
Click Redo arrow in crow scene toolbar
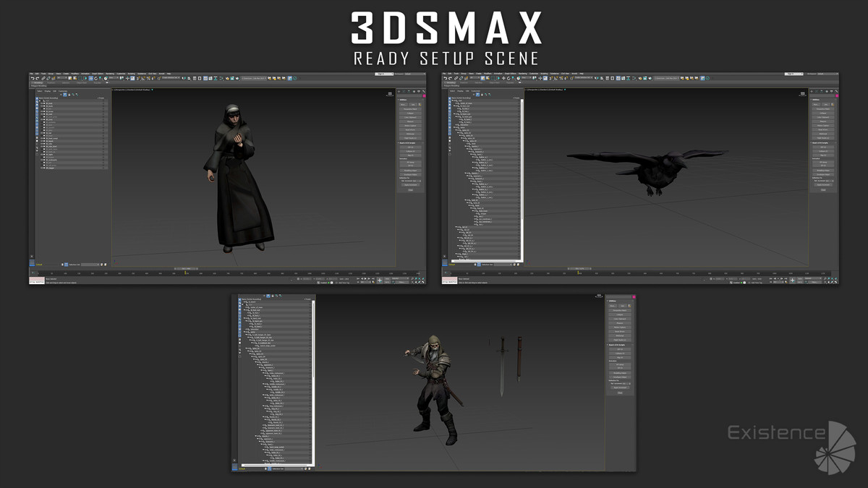[x=451, y=78]
